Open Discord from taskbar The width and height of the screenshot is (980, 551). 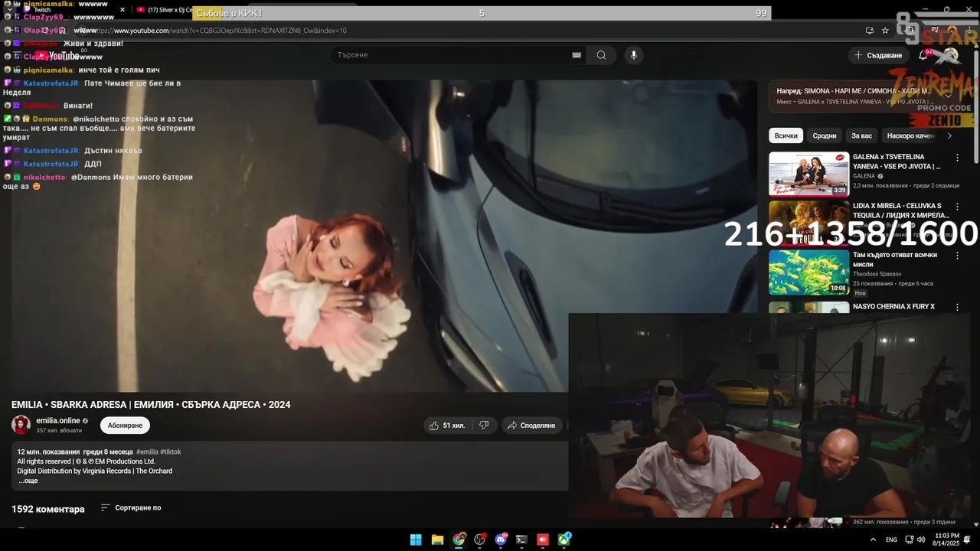point(501,540)
